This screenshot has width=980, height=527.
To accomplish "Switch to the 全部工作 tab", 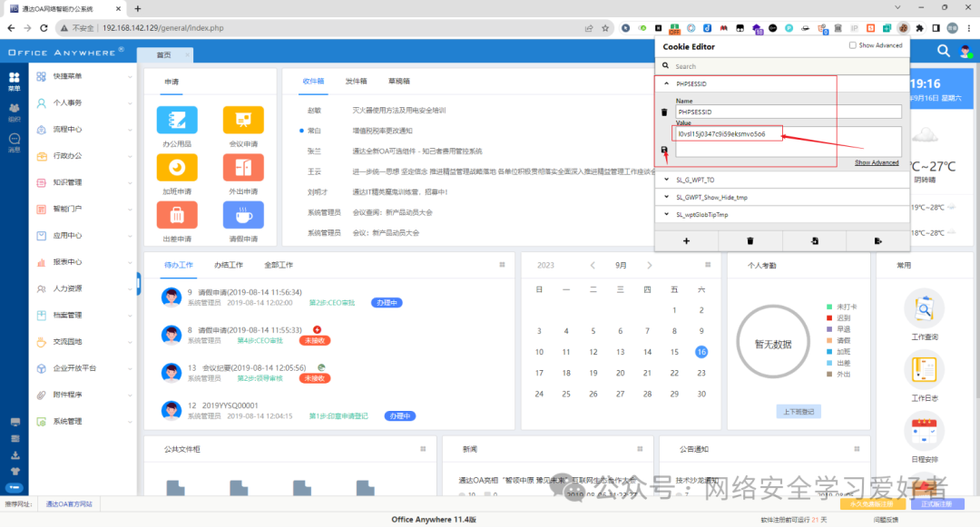I will pyautogui.click(x=279, y=266).
